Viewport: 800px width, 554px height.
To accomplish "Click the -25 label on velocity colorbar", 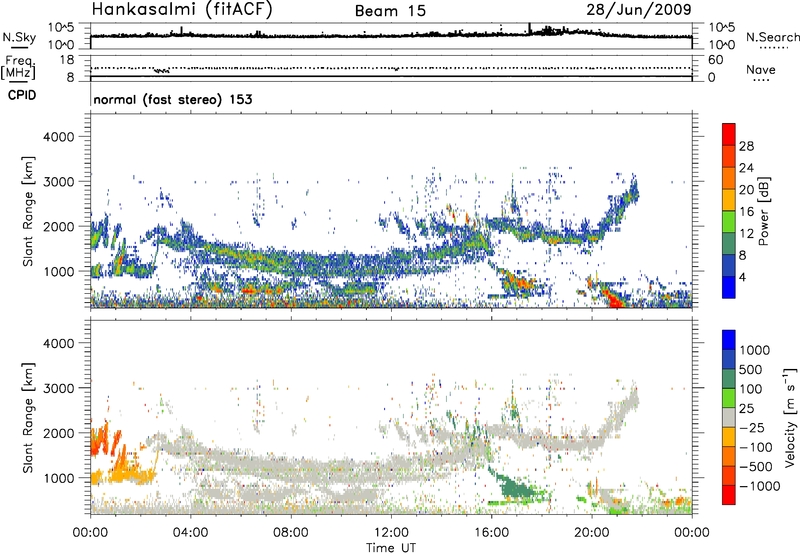I will coord(752,428).
